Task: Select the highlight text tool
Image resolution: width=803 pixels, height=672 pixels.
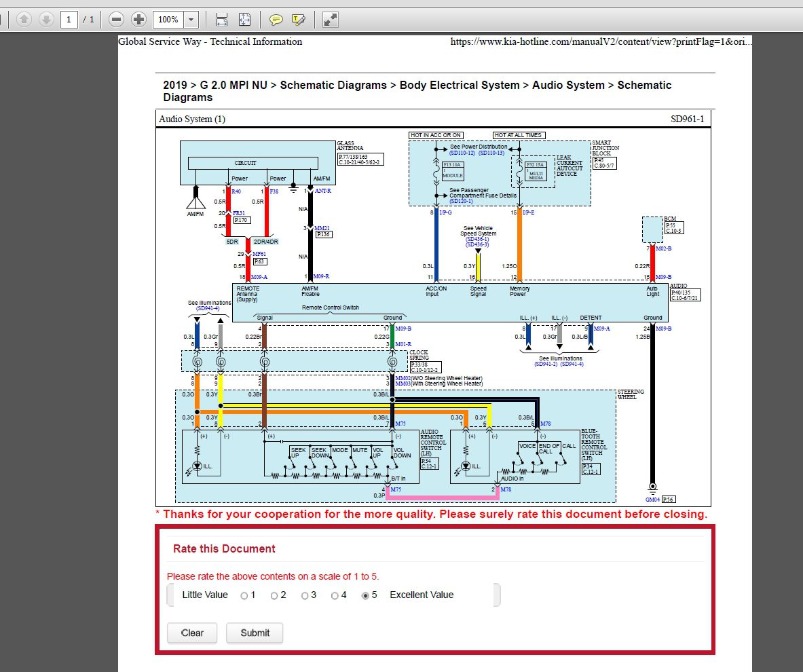Action: coord(299,20)
